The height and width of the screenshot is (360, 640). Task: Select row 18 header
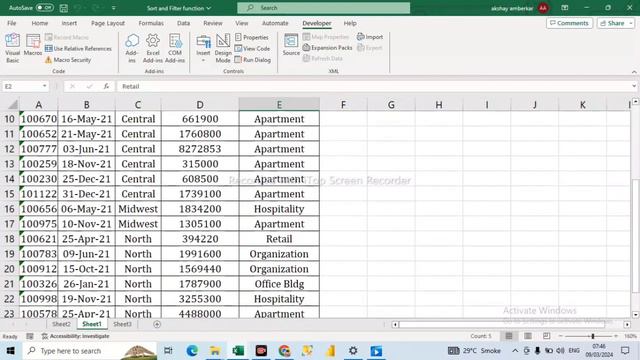(9, 239)
